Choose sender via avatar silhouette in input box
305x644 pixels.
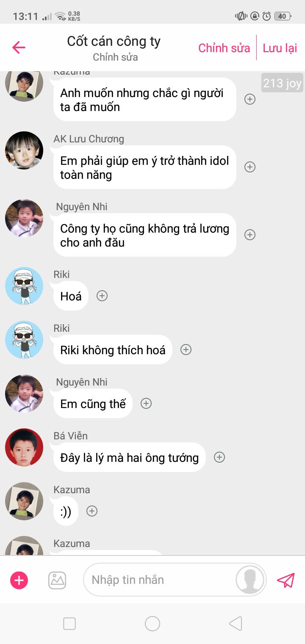pyautogui.click(x=250, y=580)
